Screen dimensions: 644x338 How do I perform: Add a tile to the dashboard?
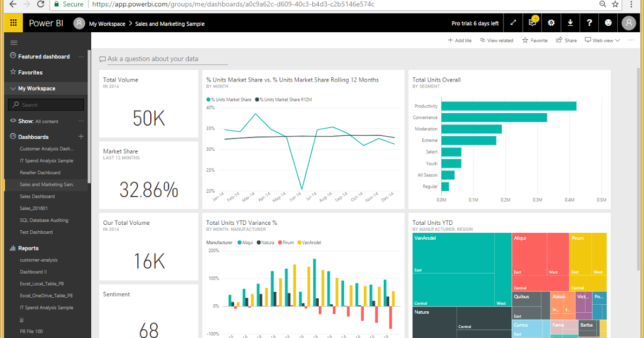[459, 40]
